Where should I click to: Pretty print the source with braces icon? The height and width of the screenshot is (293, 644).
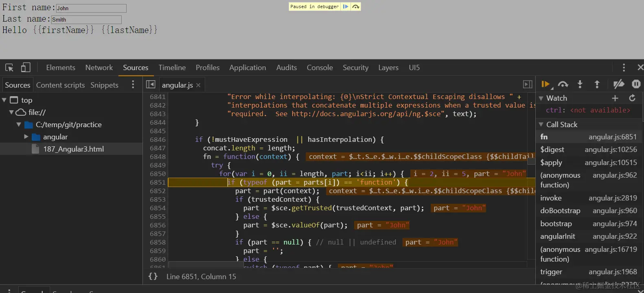click(x=153, y=276)
